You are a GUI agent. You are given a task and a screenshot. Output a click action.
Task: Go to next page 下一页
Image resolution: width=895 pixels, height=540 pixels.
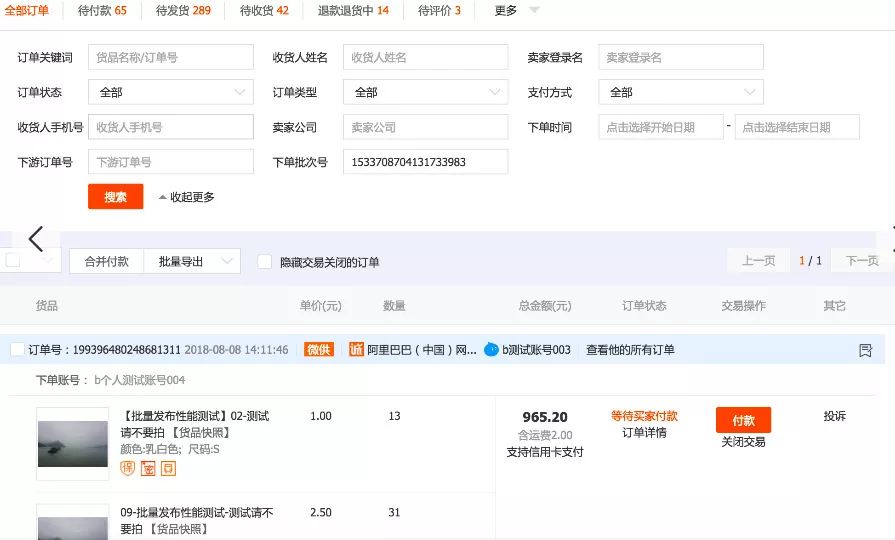(x=862, y=261)
